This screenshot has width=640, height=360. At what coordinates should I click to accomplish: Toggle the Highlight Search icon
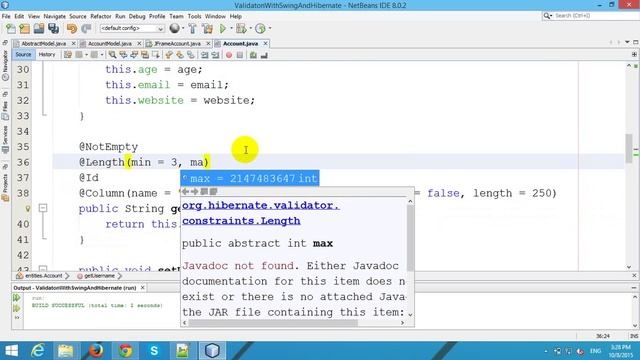145,55
